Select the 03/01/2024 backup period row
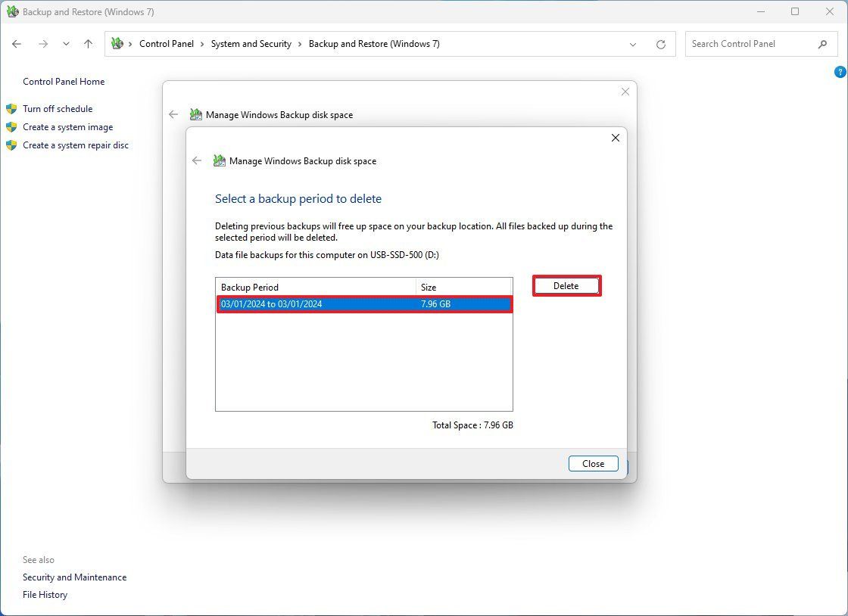This screenshot has height=616, width=848. (363, 303)
